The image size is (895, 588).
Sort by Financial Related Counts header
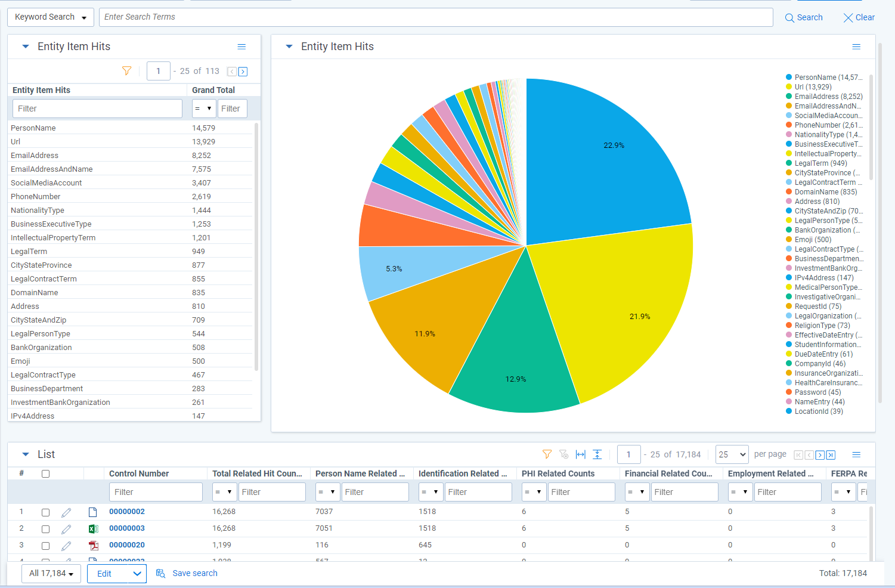click(668, 474)
